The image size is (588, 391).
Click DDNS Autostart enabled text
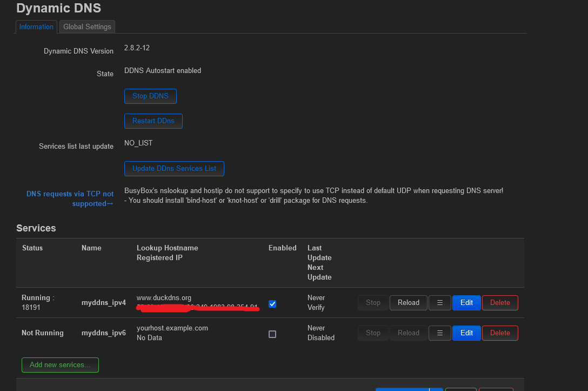(162, 70)
